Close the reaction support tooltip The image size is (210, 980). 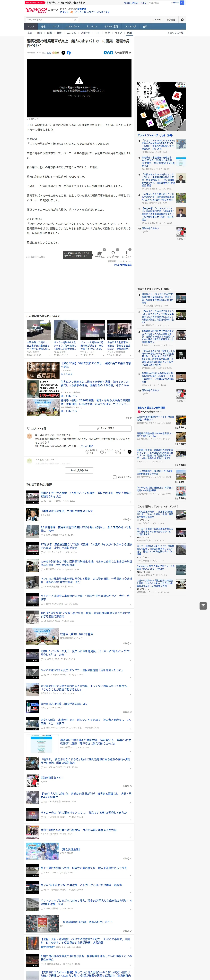click(x=91, y=253)
